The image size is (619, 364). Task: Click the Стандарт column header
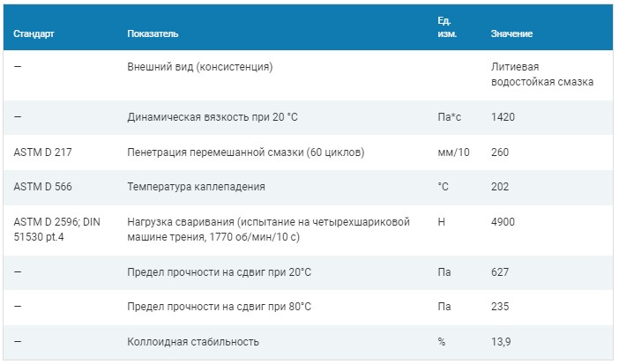tap(34, 34)
